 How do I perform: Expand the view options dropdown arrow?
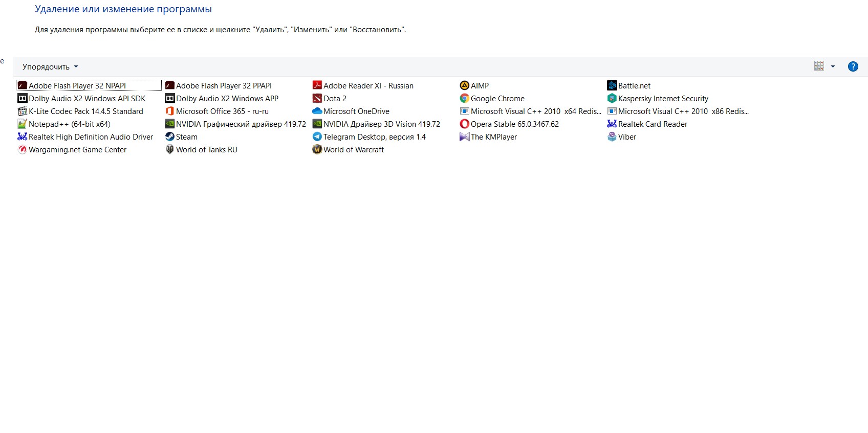833,66
